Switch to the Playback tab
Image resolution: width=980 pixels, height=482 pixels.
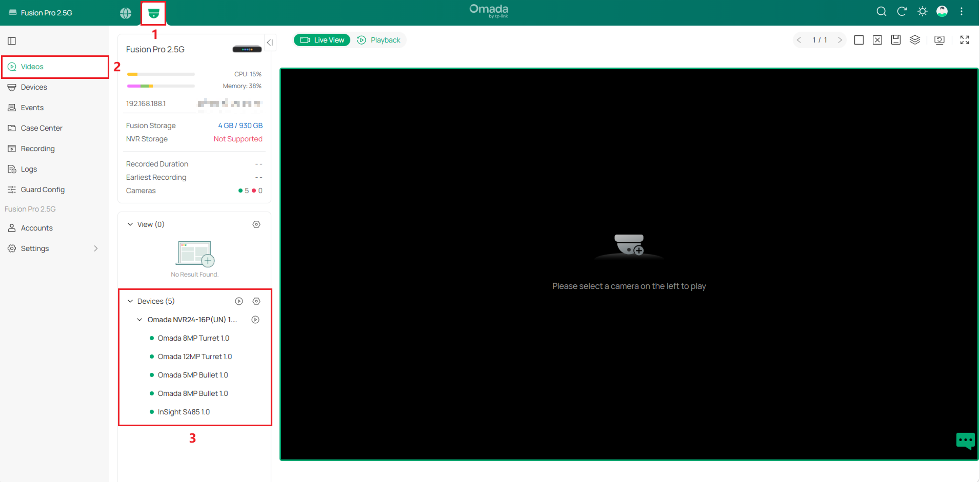pyautogui.click(x=378, y=40)
